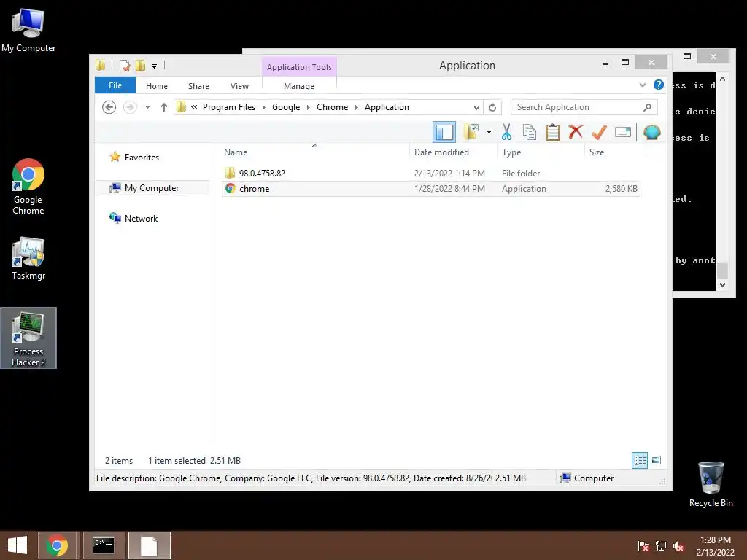The image size is (747, 560).
Task: Sort files by Date modified column header
Action: click(452, 152)
